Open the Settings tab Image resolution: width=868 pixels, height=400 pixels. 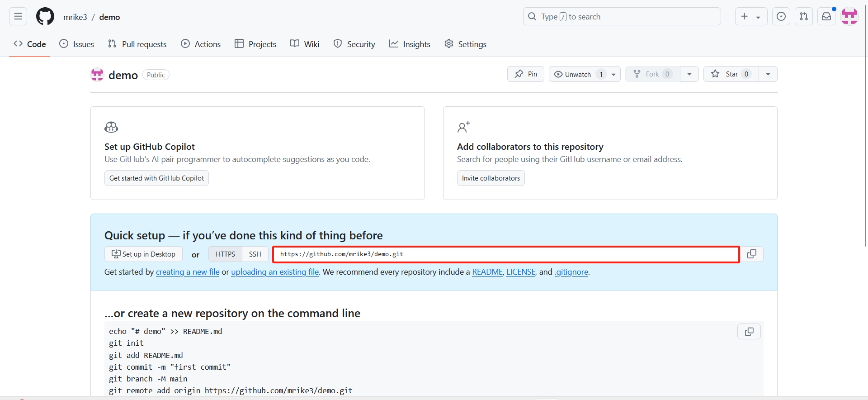coord(465,44)
